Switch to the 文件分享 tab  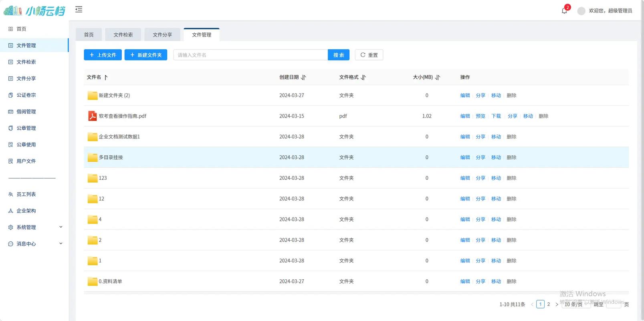pos(162,35)
